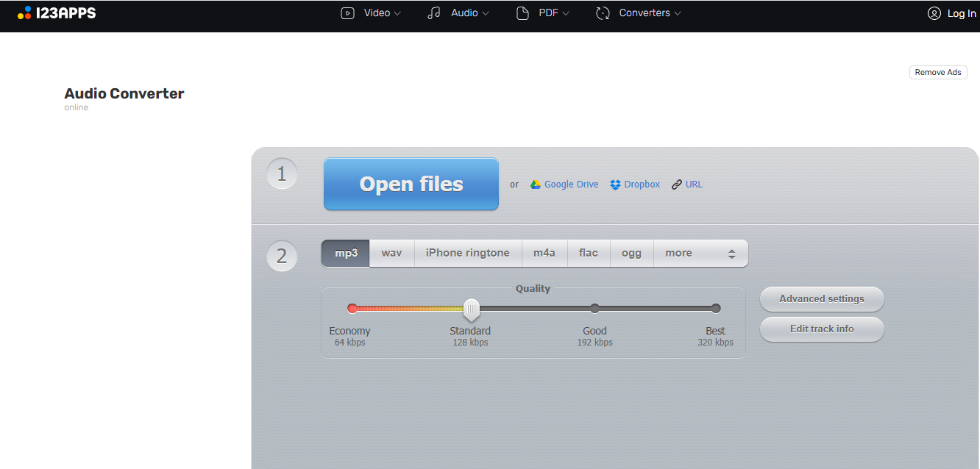Click the PDF document icon
The image size is (980, 469).
522,13
